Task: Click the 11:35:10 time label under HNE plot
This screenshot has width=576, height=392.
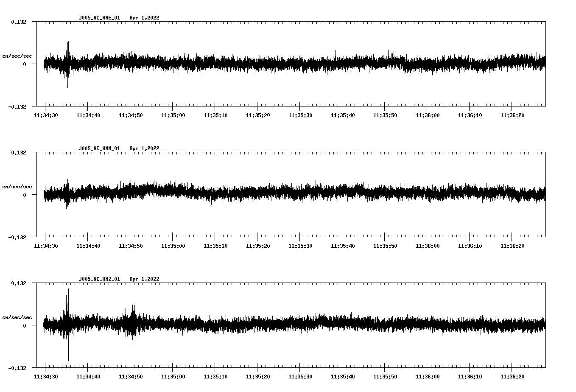Action: pyautogui.click(x=215, y=115)
